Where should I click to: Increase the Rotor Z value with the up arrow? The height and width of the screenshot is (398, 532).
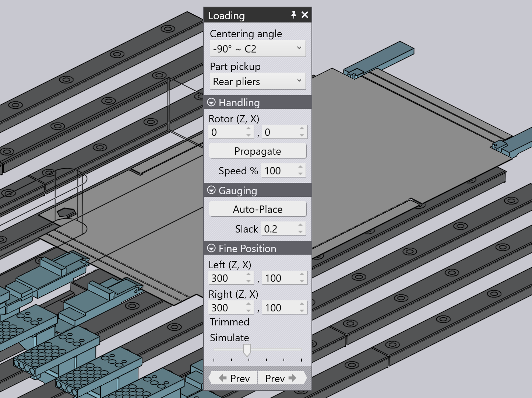[249, 129]
